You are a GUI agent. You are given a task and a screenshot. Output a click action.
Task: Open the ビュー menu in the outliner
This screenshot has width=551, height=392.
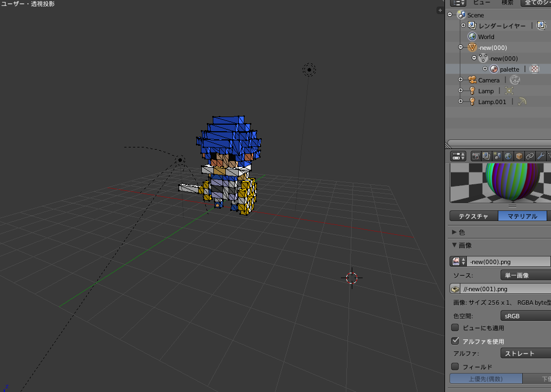pyautogui.click(x=483, y=3)
